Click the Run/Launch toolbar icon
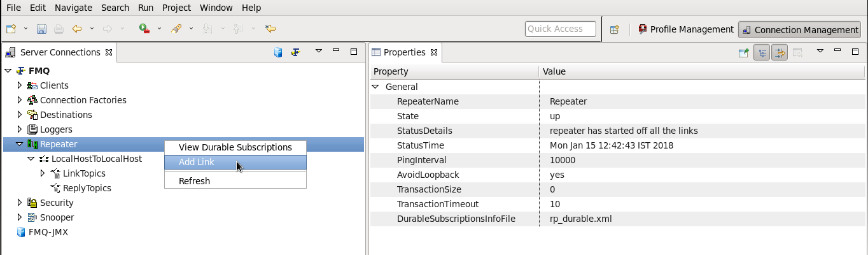The height and width of the screenshot is (255, 868). (144, 29)
